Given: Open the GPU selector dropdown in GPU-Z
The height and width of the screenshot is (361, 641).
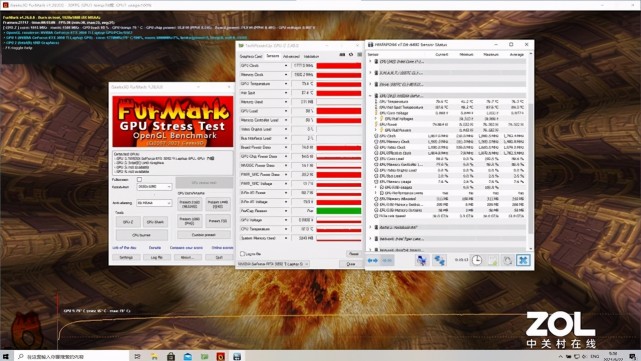Looking at the screenshot, I should (x=273, y=264).
